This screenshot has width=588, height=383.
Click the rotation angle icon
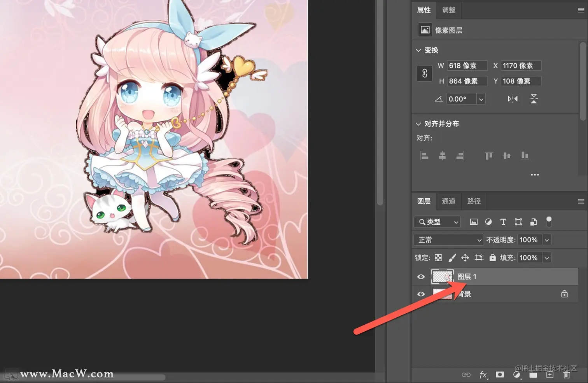click(439, 99)
